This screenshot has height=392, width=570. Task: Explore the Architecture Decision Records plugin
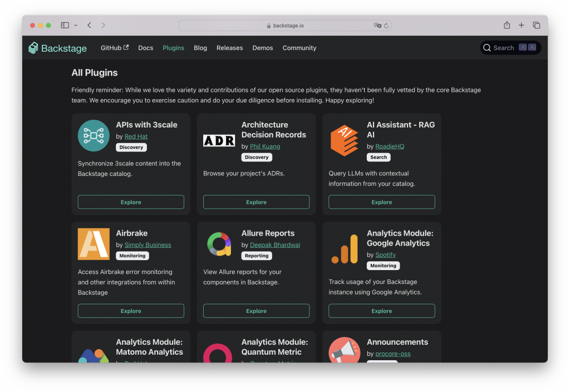(256, 202)
